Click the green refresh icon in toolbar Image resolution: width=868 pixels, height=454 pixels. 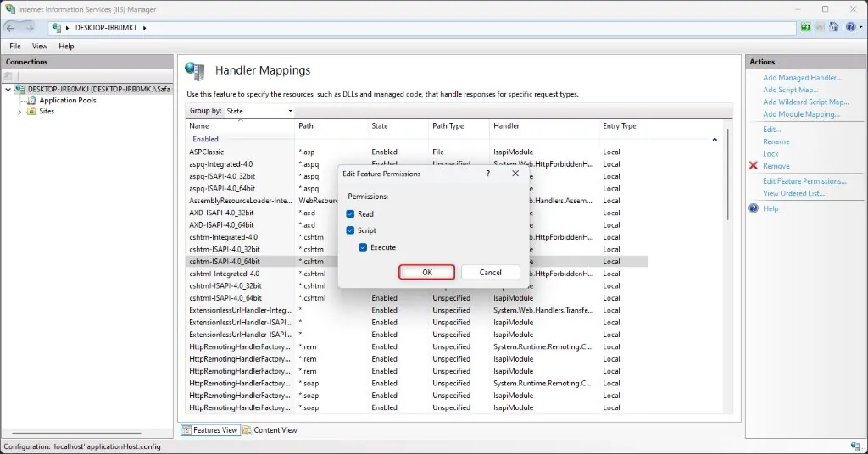tap(806, 27)
